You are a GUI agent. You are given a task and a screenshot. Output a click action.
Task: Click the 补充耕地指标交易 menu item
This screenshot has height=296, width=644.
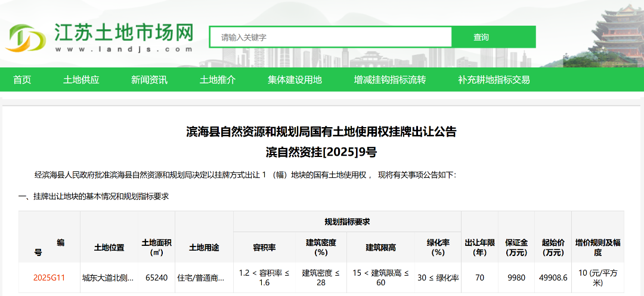(494, 80)
